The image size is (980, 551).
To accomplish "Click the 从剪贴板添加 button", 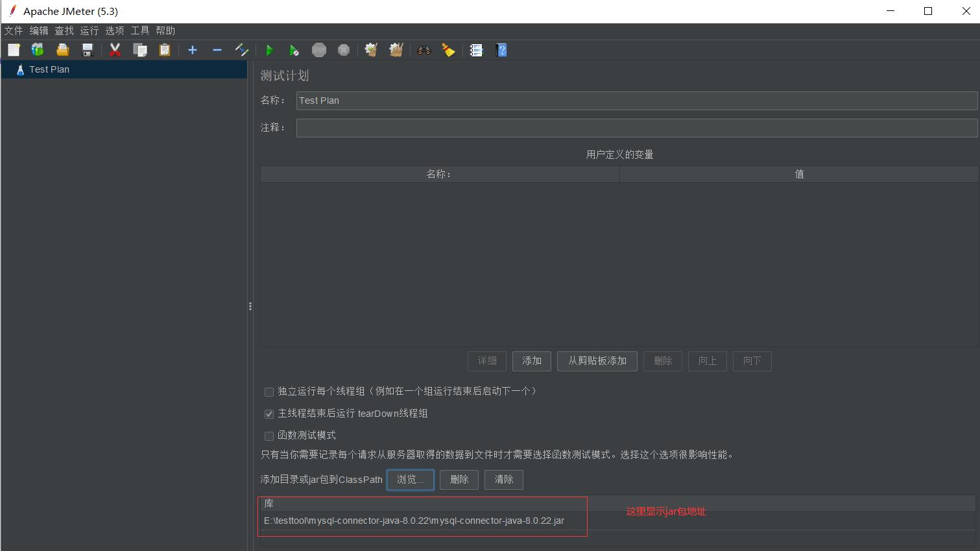I will pyautogui.click(x=597, y=361).
